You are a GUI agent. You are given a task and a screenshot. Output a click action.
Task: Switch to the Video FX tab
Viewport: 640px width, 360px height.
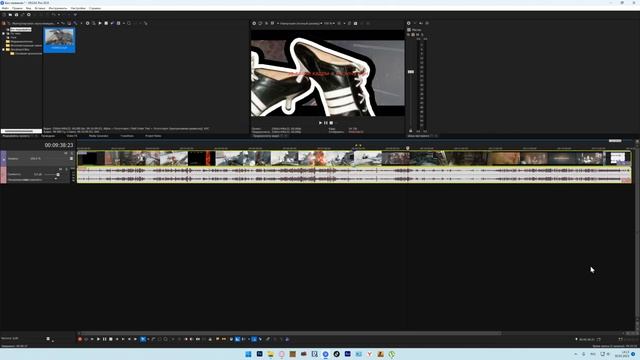point(72,136)
